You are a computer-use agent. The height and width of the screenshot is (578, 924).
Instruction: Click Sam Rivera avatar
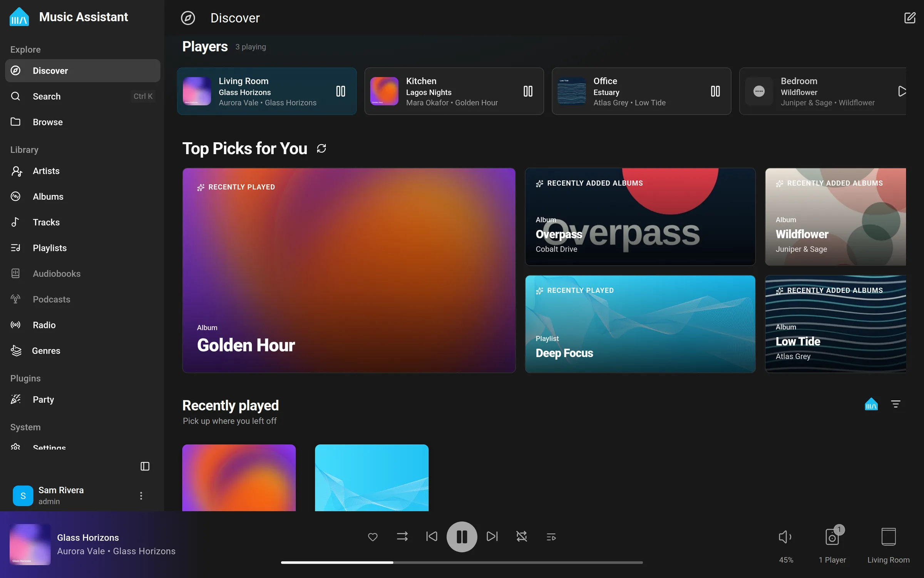(23, 496)
